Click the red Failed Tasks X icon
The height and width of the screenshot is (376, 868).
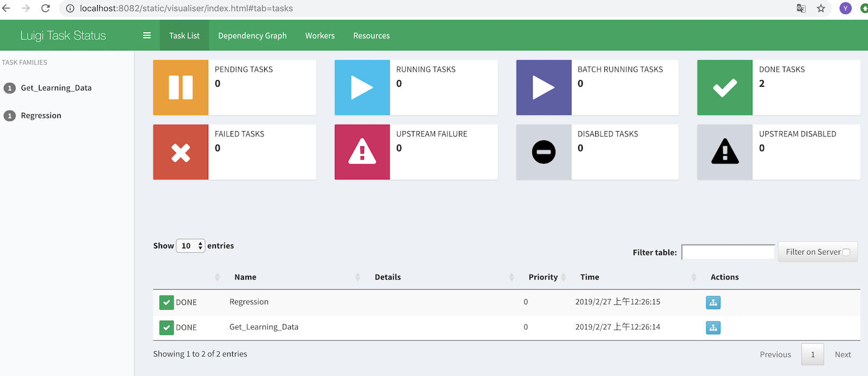(181, 152)
